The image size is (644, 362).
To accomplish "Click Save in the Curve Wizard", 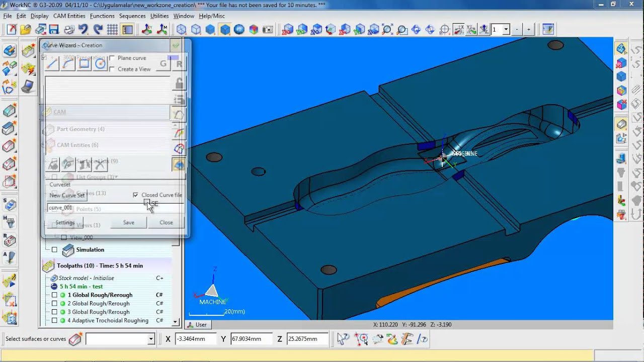I will point(129,222).
